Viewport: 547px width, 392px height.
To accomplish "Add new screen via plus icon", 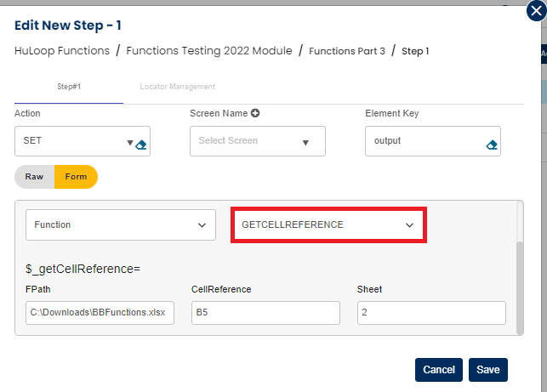I will [255, 113].
